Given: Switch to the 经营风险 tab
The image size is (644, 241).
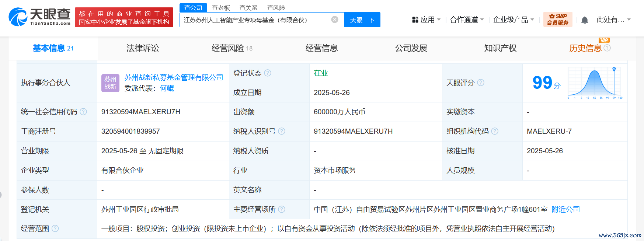Looking at the screenshot, I should pyautogui.click(x=232, y=48).
